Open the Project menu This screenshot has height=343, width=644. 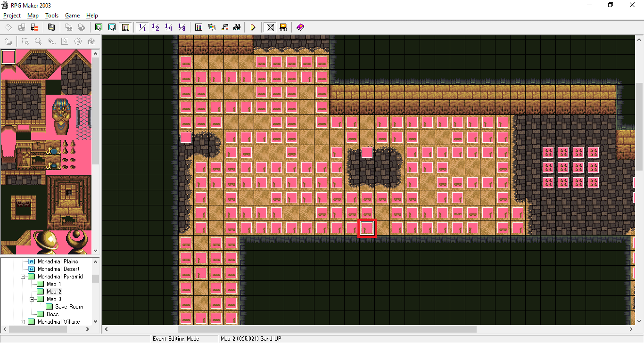[x=12, y=16]
